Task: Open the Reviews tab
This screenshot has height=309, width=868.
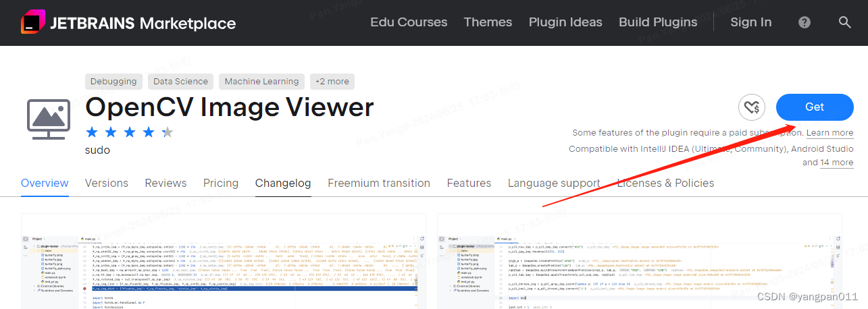Action: 165,183
